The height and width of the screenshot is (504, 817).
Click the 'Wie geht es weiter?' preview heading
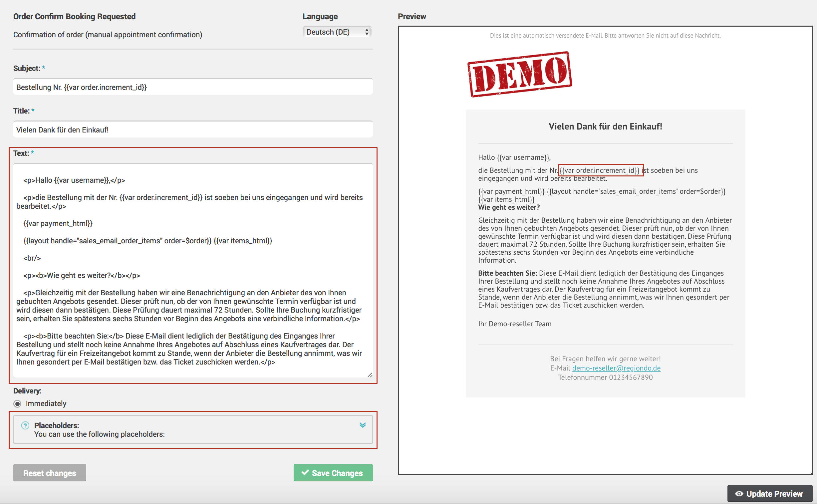click(x=509, y=207)
